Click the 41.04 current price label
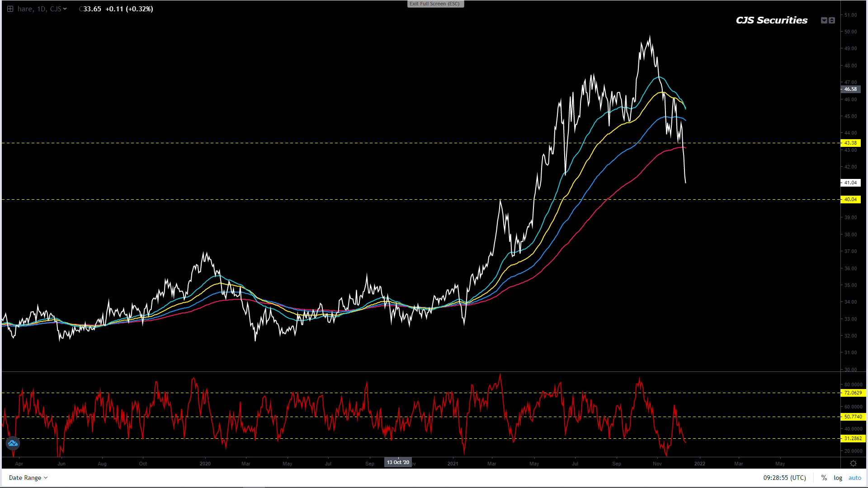The image size is (868, 488). coord(850,183)
